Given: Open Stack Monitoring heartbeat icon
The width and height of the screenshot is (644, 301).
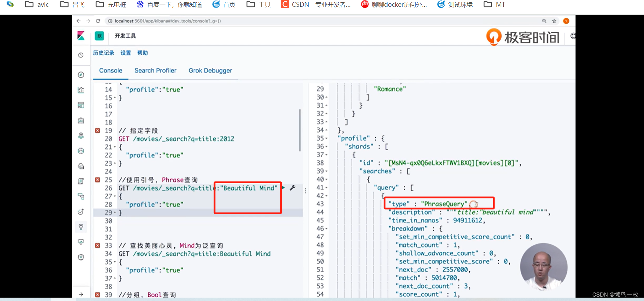Looking at the screenshot, I should (81, 242).
